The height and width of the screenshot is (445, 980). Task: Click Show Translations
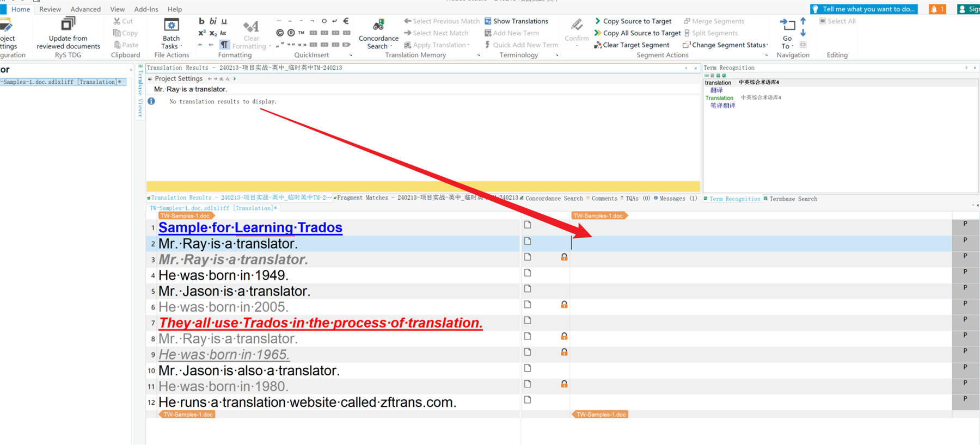point(516,21)
